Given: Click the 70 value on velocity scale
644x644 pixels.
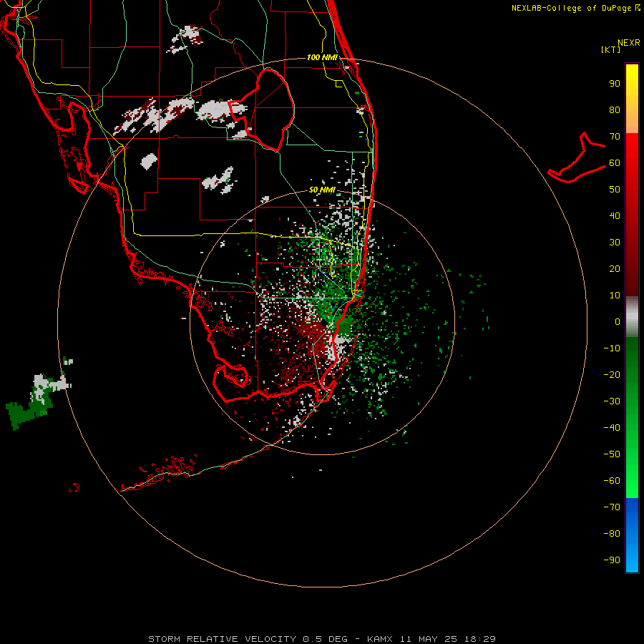Looking at the screenshot, I should [x=615, y=137].
